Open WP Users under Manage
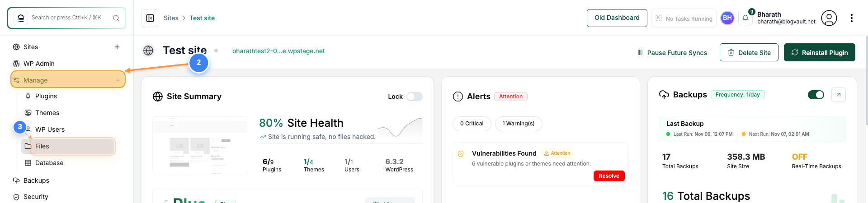The height and width of the screenshot is (203, 868). coord(50,129)
